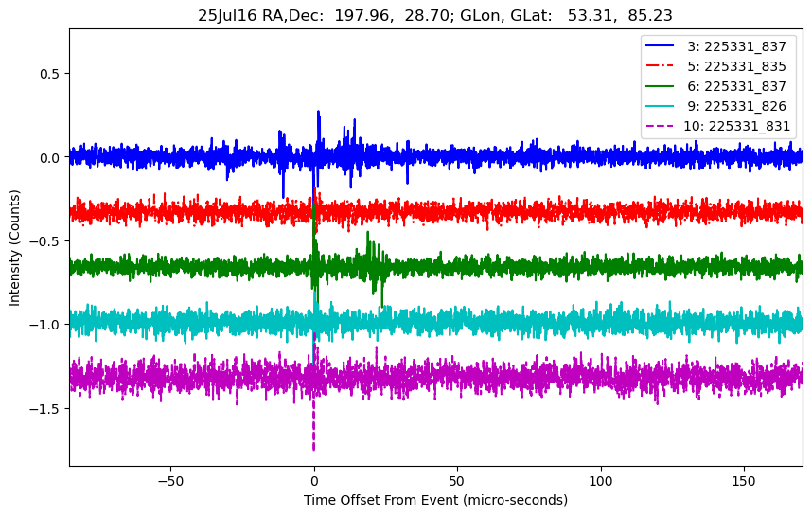Click the blue line sample in legend
The image size is (812, 516).
pyautogui.click(x=660, y=46)
